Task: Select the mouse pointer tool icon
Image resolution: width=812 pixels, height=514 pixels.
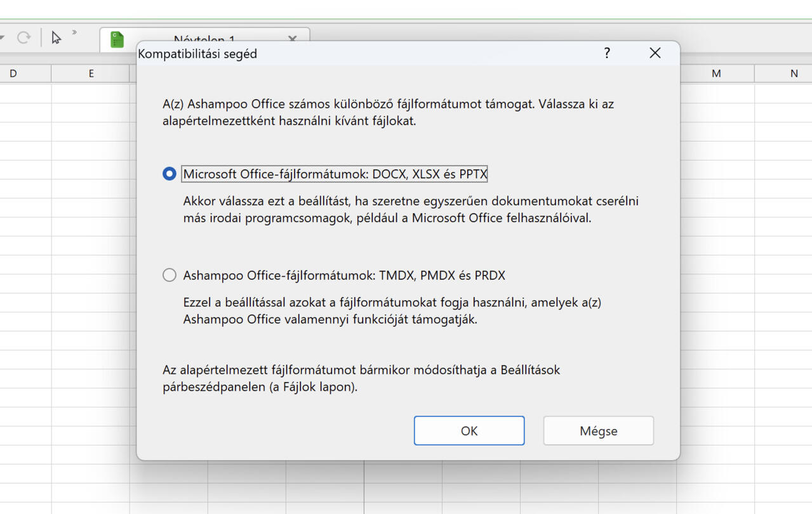Action: pos(57,37)
